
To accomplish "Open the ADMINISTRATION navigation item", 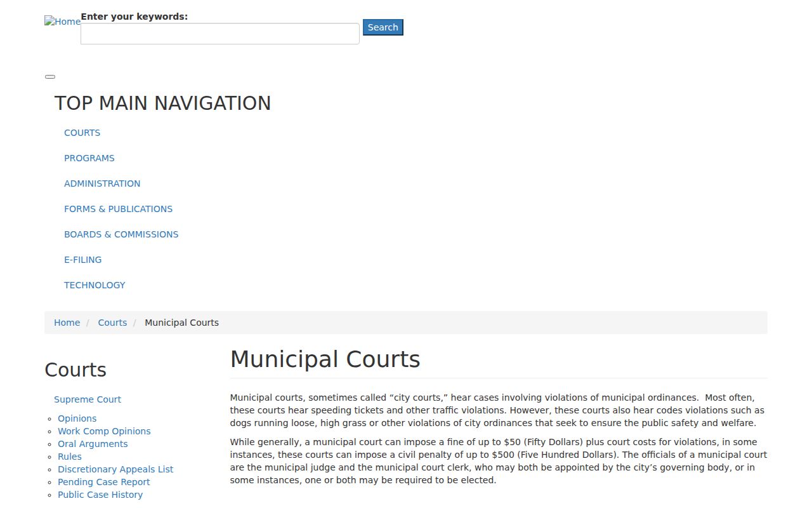I will (102, 184).
